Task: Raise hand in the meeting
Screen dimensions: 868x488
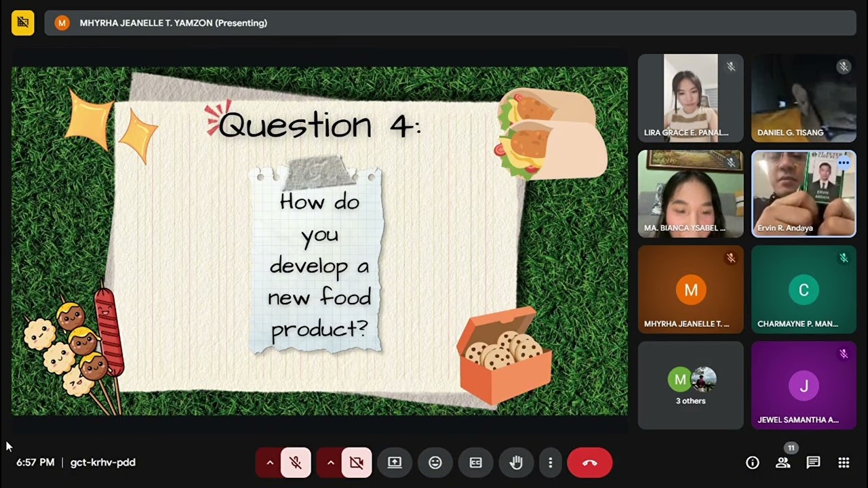Action: [517, 462]
